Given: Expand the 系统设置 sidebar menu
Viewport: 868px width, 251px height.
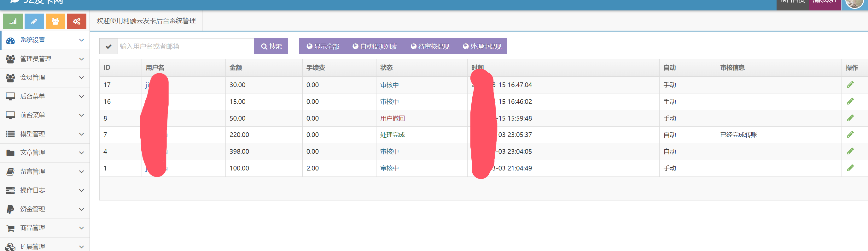Looking at the screenshot, I should coord(45,40).
